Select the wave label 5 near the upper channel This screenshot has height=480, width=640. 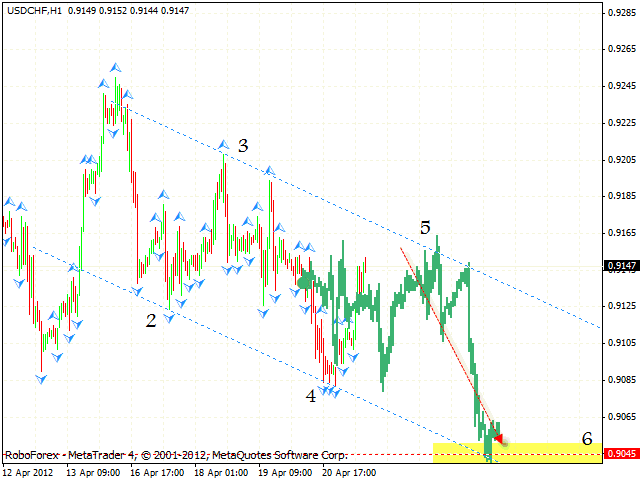[x=425, y=228]
